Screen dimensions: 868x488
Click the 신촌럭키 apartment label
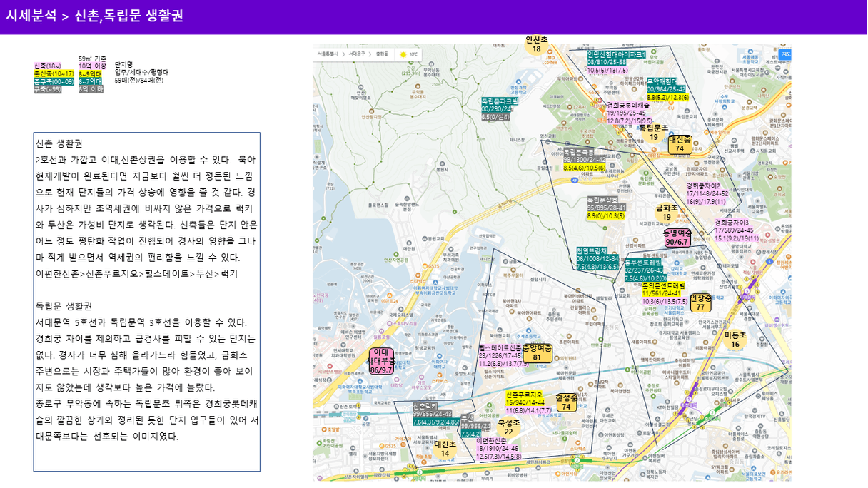[x=425, y=406]
